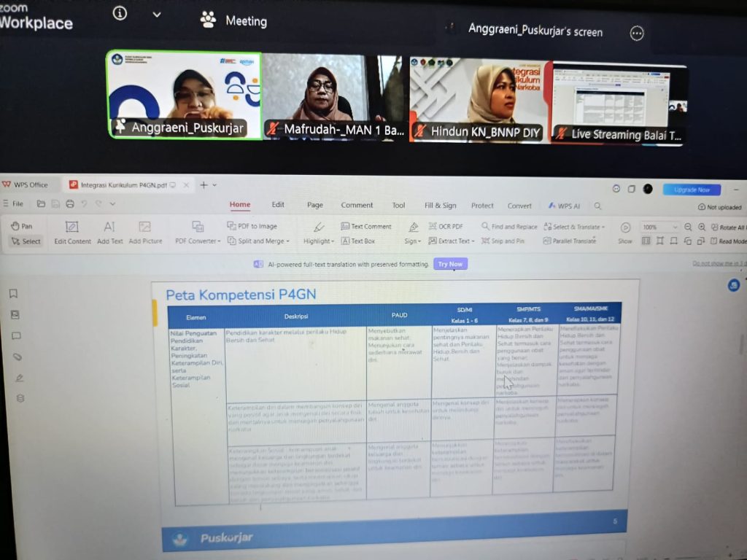Viewport: 747px width, 560px height.
Task: Switch to the Protect ribbon tab
Action: point(482,206)
